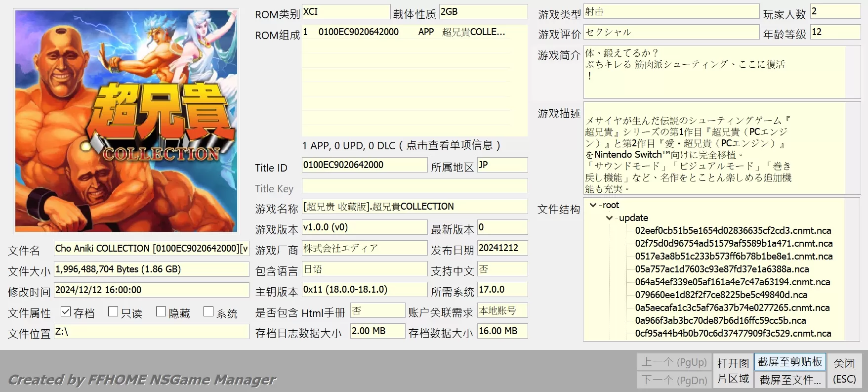Click the '点击查看单项信息' summary text
Viewport: 868px width, 392px height.
pyautogui.click(x=401, y=145)
